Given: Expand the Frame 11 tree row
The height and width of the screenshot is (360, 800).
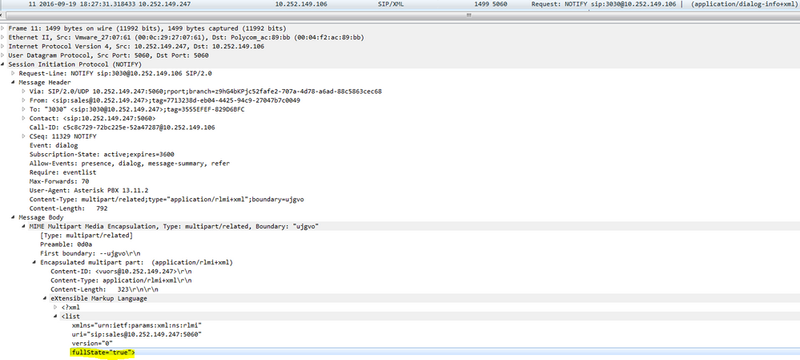Looking at the screenshot, I should pos(3,28).
